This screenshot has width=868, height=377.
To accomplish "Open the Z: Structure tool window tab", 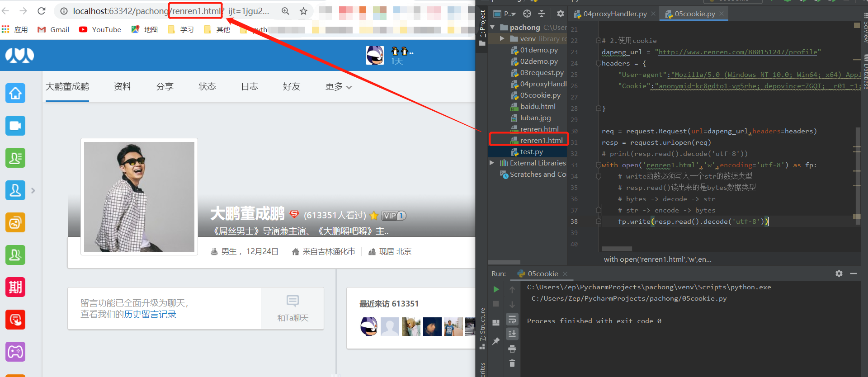I will 482,328.
